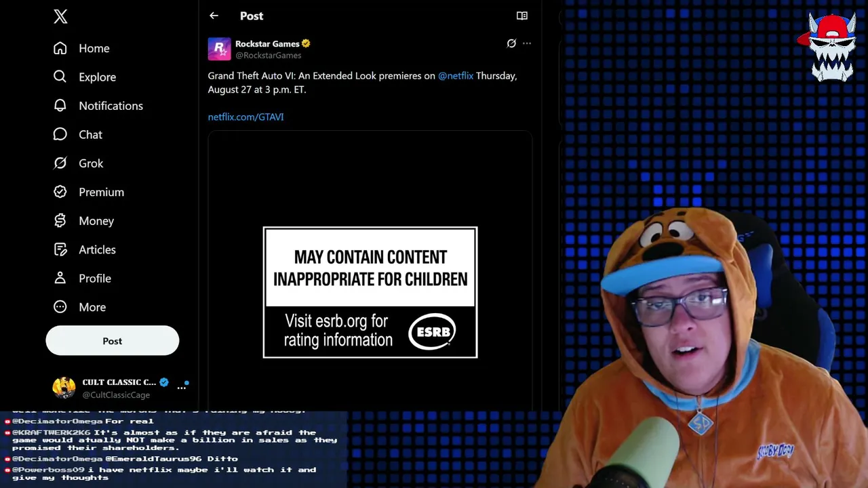Click the chat message "For real"
This screenshot has width=868, height=488.
coord(129,421)
